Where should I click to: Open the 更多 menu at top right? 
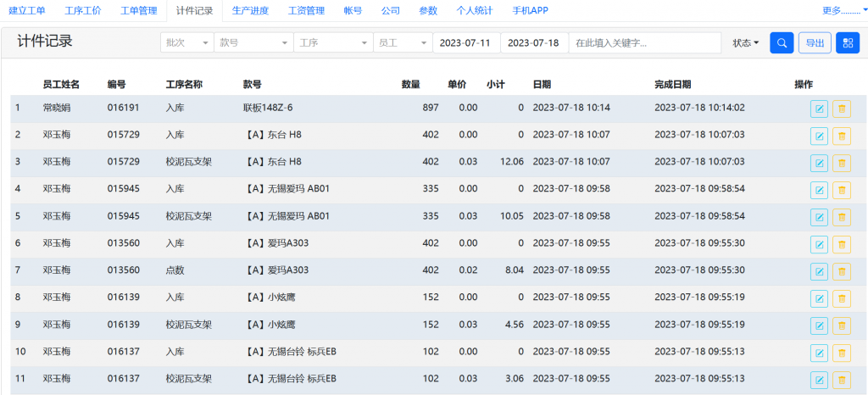coord(842,10)
